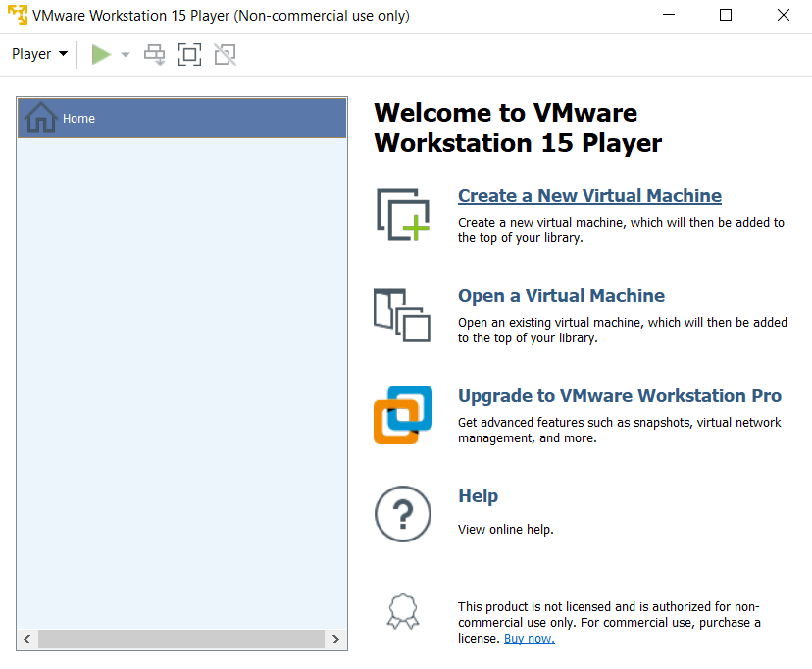
Task: Click the Home house icon
Action: (41, 119)
